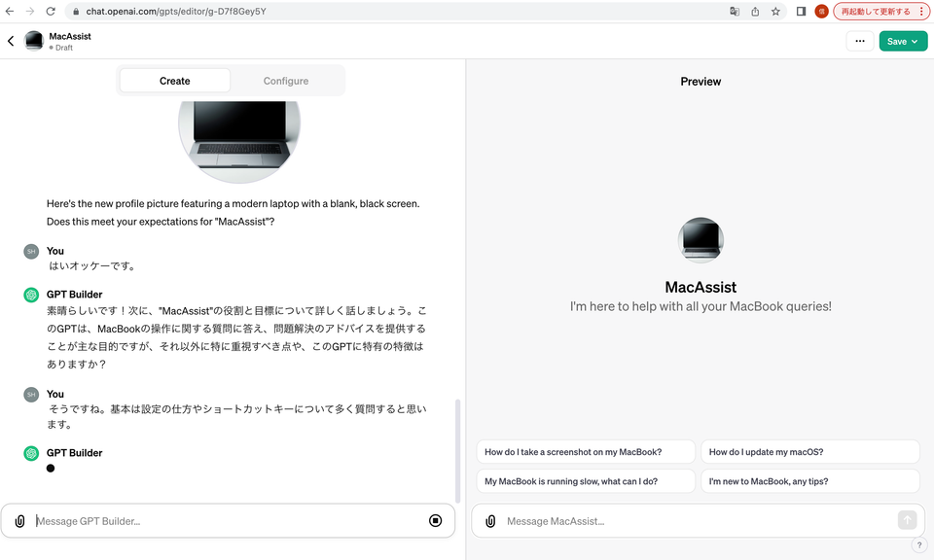Click attach file paperclip in Preview input
934x560 pixels.
[490, 521]
